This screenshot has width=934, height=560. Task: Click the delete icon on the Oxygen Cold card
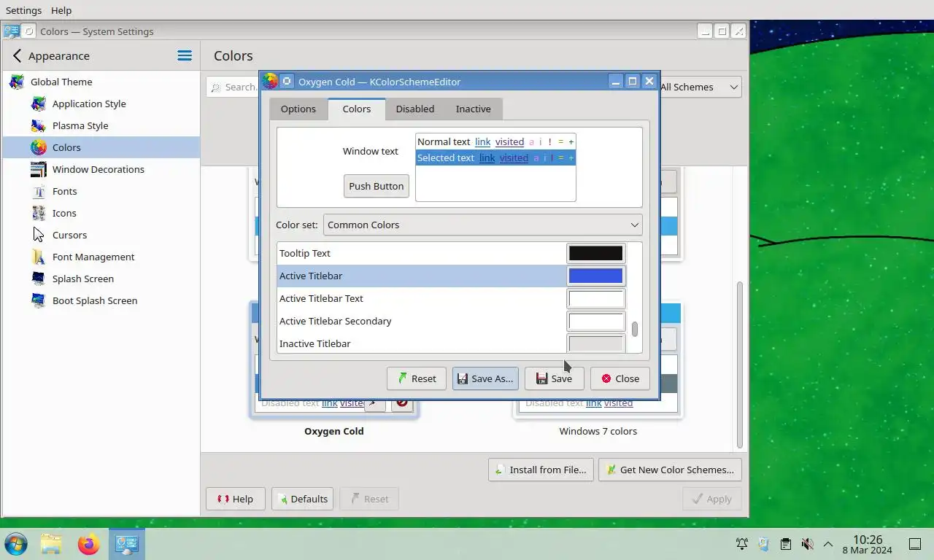click(x=402, y=402)
